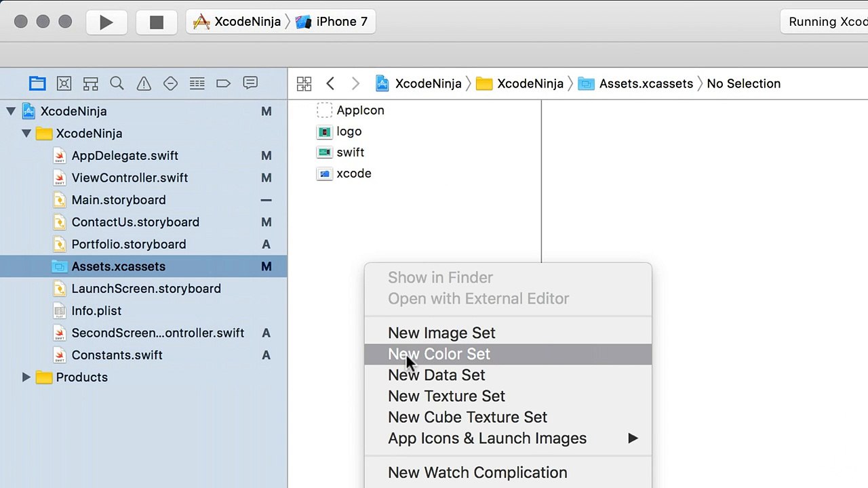This screenshot has width=868, height=488.
Task: Go back in editor history
Action: (330, 83)
